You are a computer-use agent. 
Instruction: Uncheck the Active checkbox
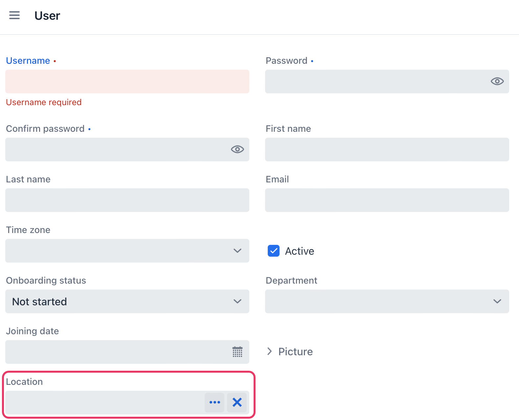coord(274,251)
